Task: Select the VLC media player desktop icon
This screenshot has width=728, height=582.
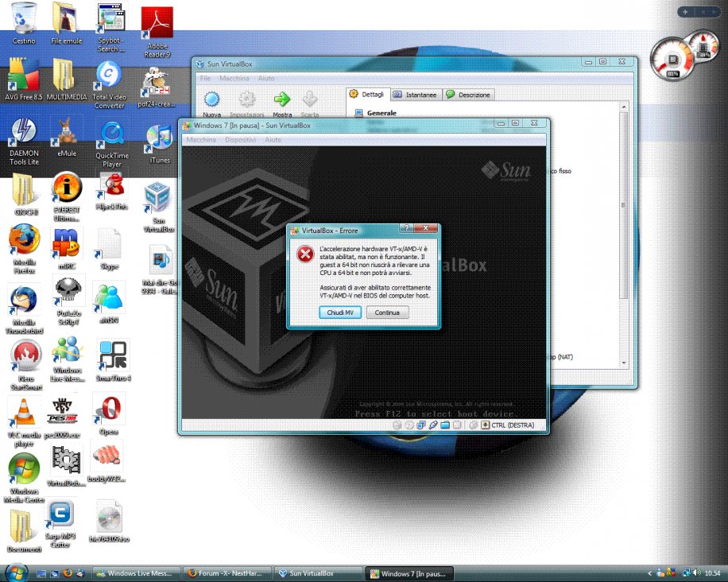Action: coord(24,423)
